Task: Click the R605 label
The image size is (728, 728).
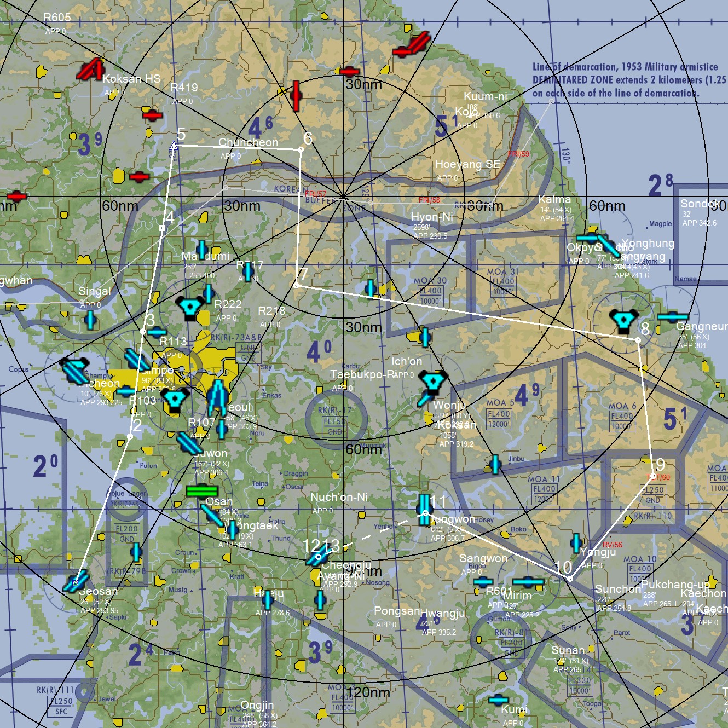Action: coord(57,18)
